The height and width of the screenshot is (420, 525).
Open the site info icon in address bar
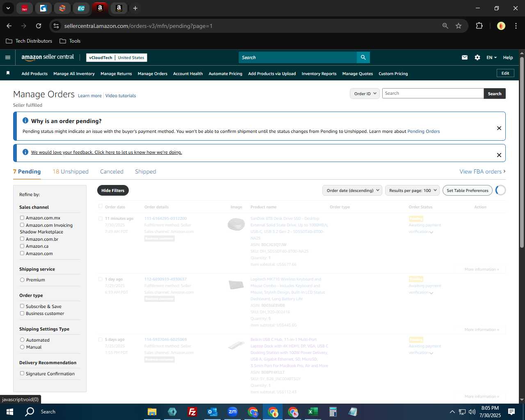[x=56, y=26]
